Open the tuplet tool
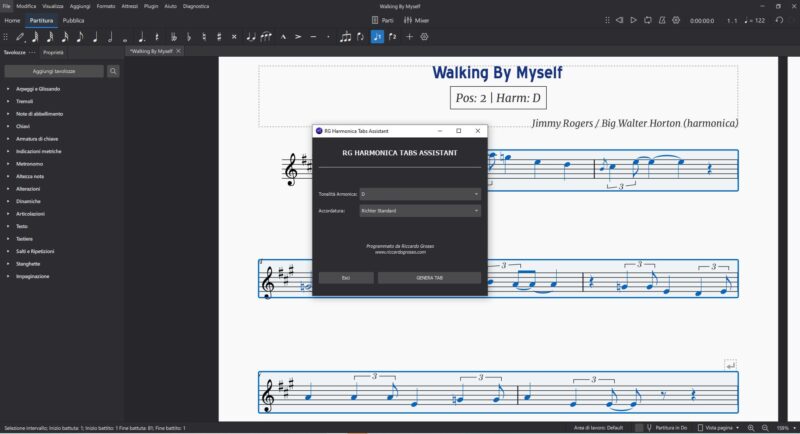 [x=345, y=37]
